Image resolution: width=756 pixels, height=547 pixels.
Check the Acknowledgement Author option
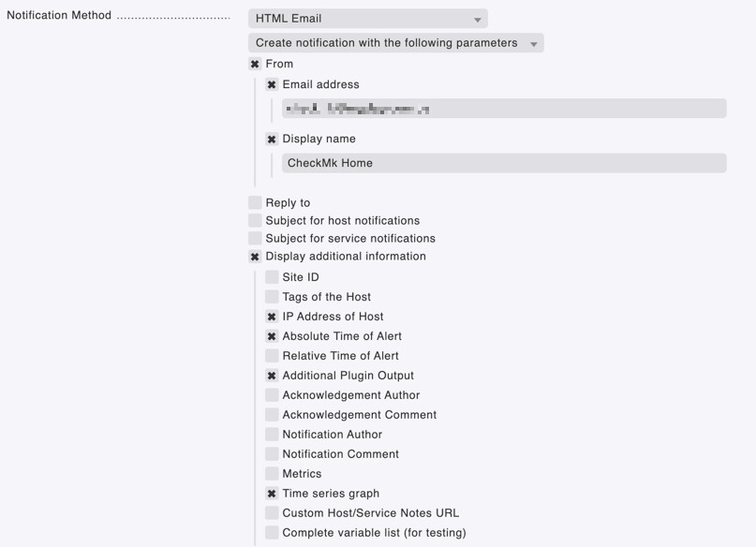272,394
